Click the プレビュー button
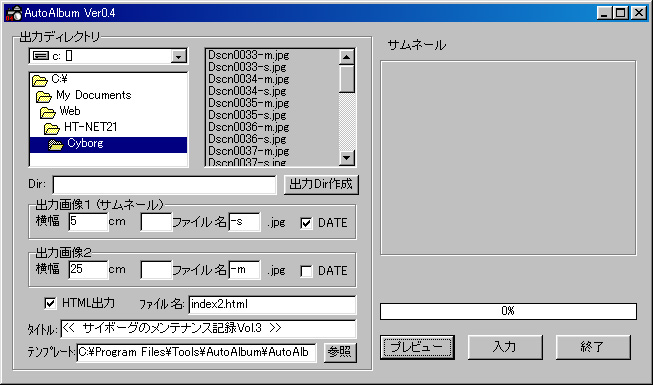This screenshot has height=385, width=653. (x=417, y=347)
